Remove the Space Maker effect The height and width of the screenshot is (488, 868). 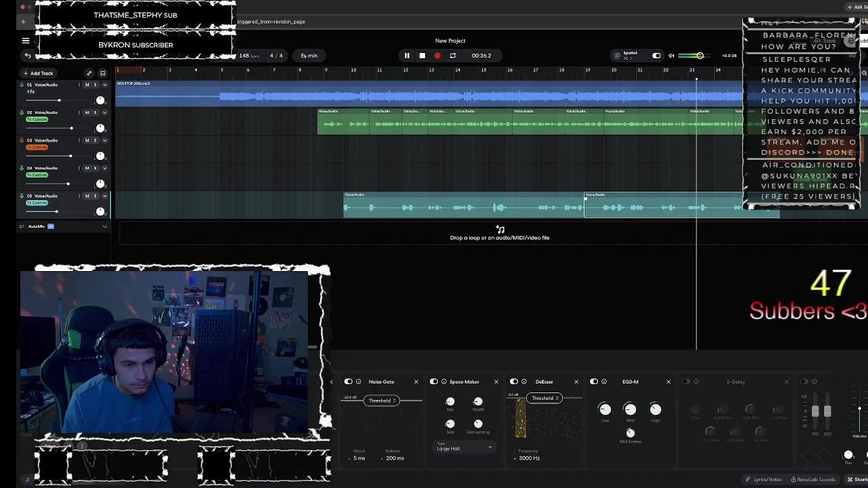click(496, 382)
